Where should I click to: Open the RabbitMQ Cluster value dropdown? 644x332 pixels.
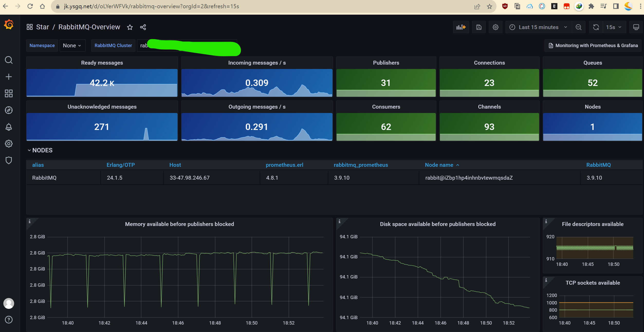pyautogui.click(x=187, y=46)
